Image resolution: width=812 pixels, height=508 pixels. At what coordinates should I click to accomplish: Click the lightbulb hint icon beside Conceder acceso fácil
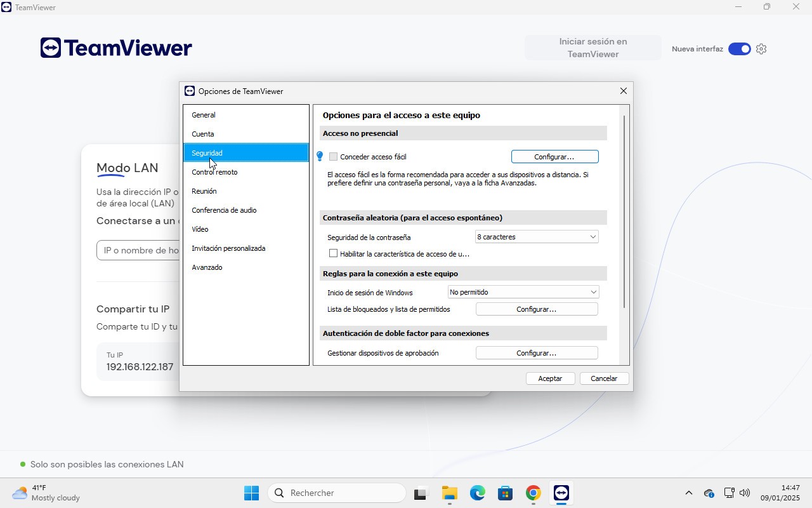click(x=320, y=156)
